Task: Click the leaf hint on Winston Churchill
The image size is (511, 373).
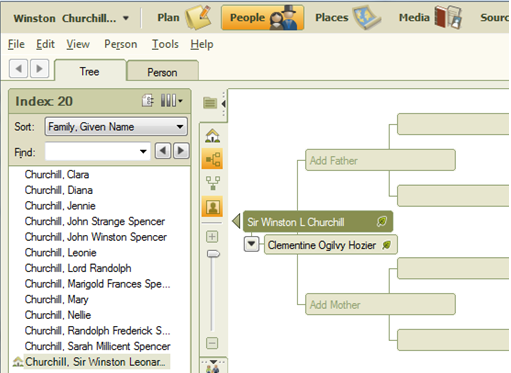Action: pos(382,221)
